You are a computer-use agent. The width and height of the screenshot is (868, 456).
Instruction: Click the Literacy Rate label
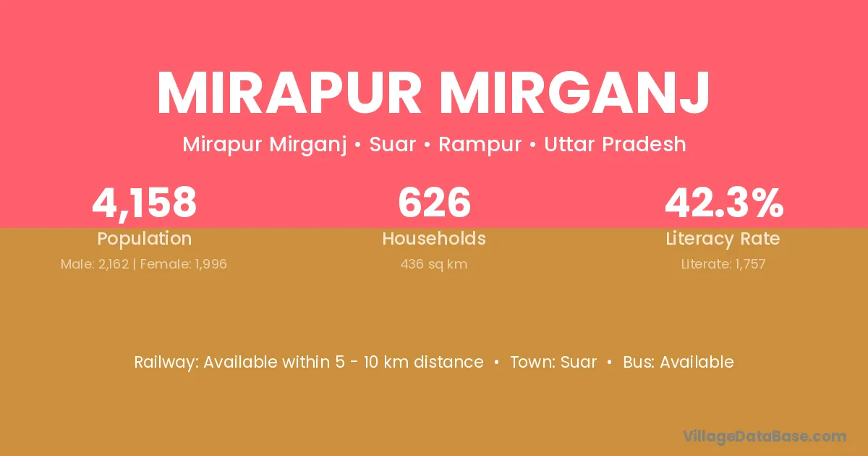(723, 239)
